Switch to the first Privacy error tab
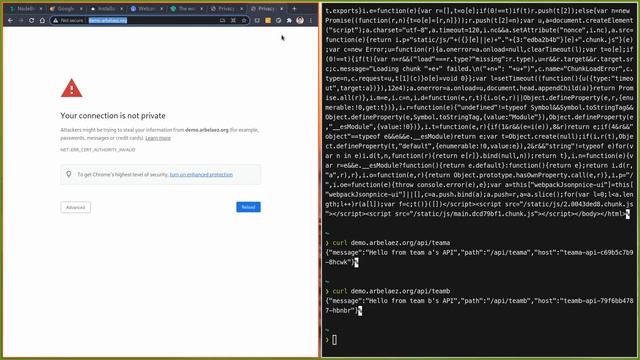The image size is (640, 360). pyautogui.click(x=226, y=9)
